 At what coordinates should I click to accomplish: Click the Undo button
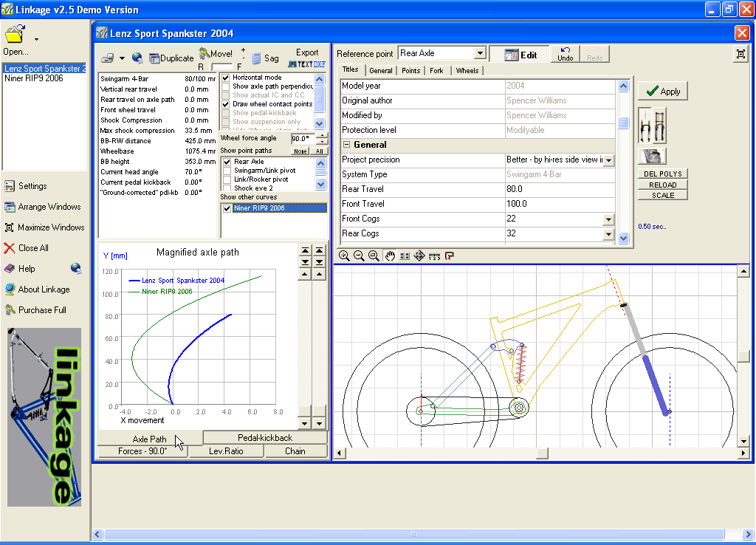click(565, 54)
